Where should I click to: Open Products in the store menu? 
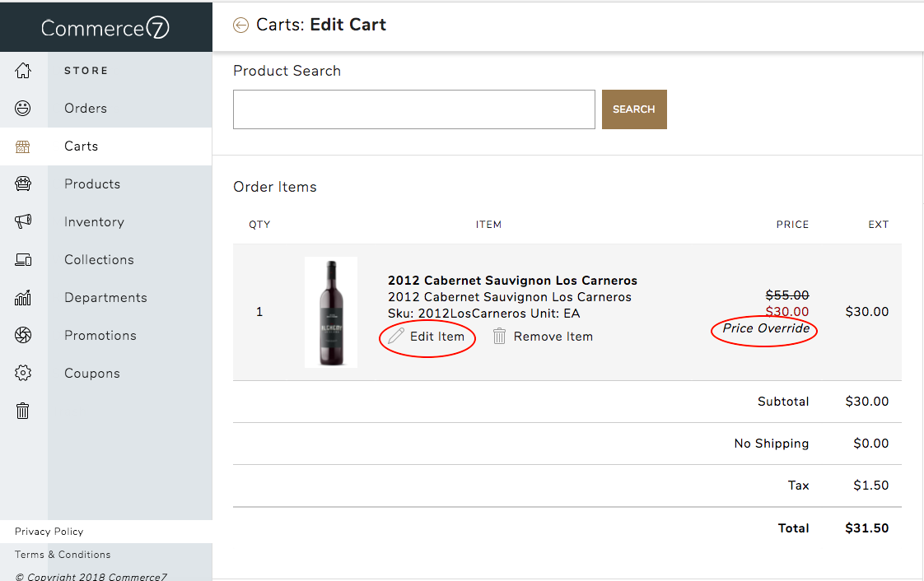point(92,184)
